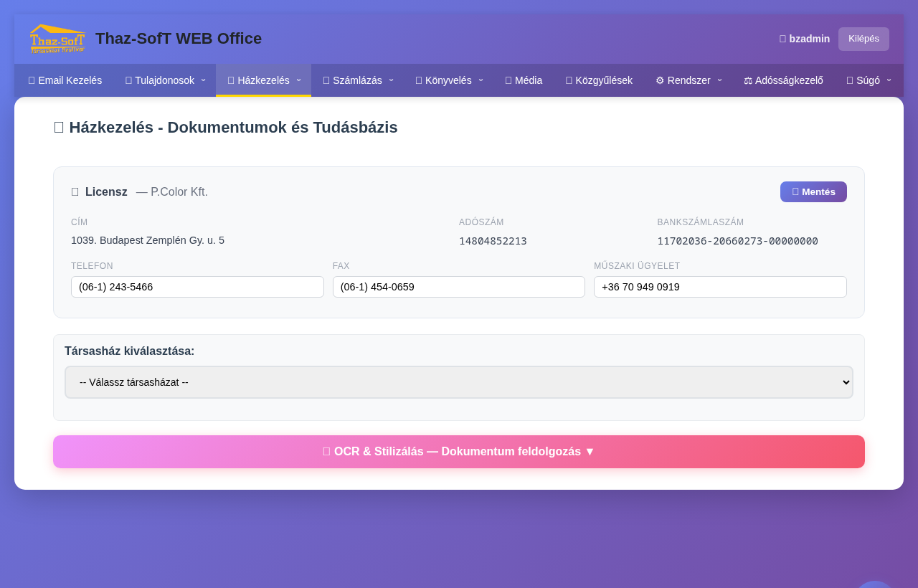This screenshot has height=588, width=918.
Task: Click the Társasház kiválasztása label
Action: click(x=129, y=351)
